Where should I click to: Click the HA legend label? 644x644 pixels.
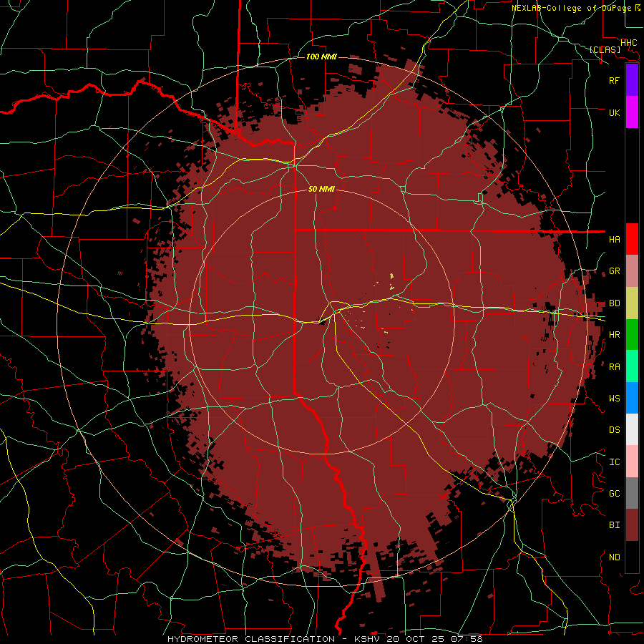click(x=614, y=239)
